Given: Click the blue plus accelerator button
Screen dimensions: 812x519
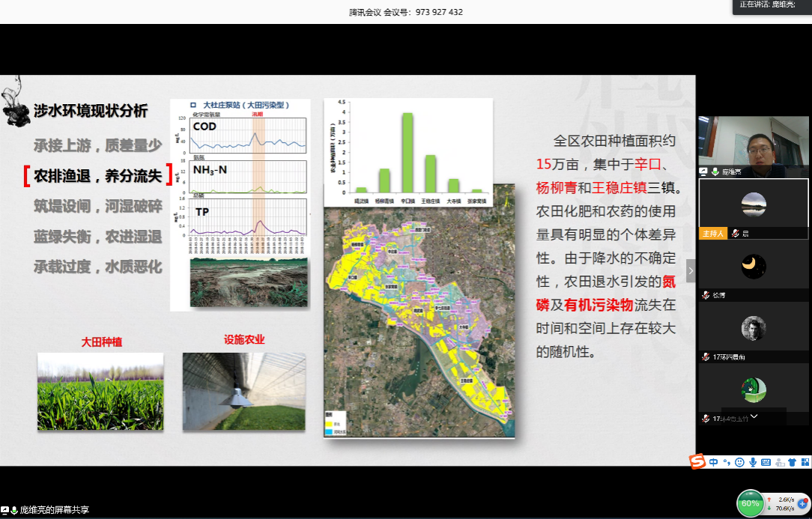Looking at the screenshot, I should click(x=802, y=504).
